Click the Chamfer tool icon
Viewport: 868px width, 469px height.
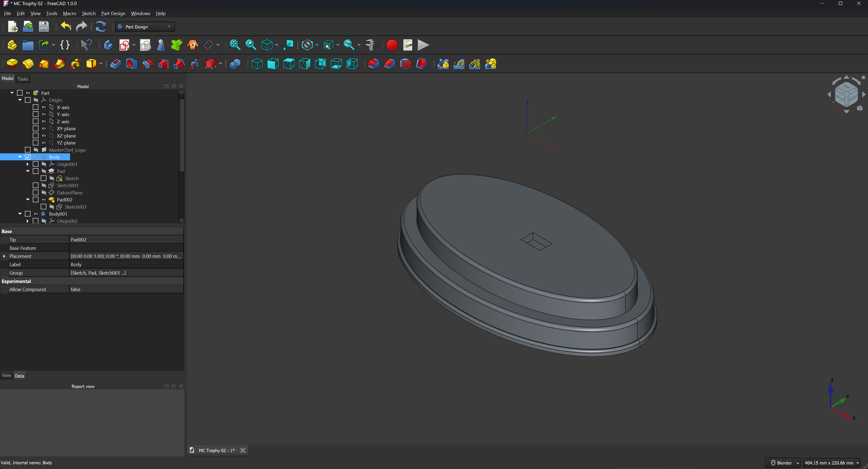pyautogui.click(x=389, y=64)
